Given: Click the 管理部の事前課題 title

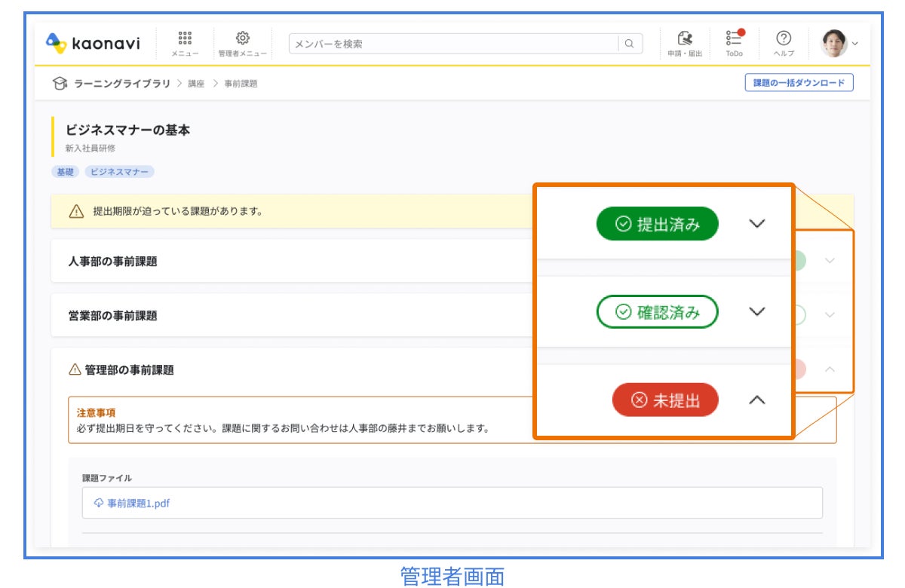Looking at the screenshot, I should 129,370.
